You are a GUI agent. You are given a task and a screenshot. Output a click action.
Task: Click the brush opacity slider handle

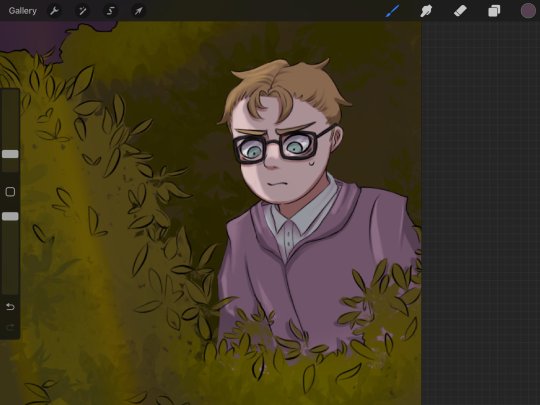[10, 216]
